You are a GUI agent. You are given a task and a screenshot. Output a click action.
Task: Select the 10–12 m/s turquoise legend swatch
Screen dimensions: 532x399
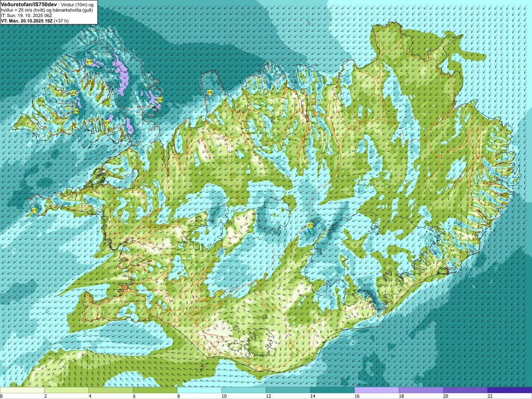coord(244,390)
